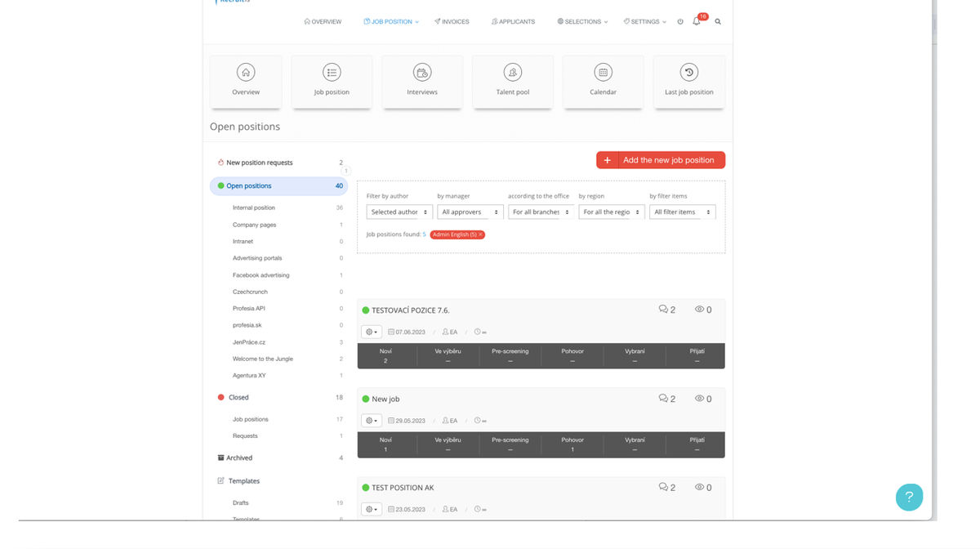Click Pohovor stage of New job
This screenshot has height=549, width=980.
click(572, 444)
